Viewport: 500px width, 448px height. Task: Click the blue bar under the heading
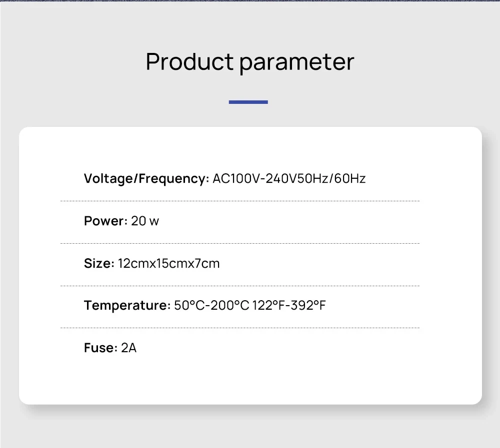[x=248, y=102]
